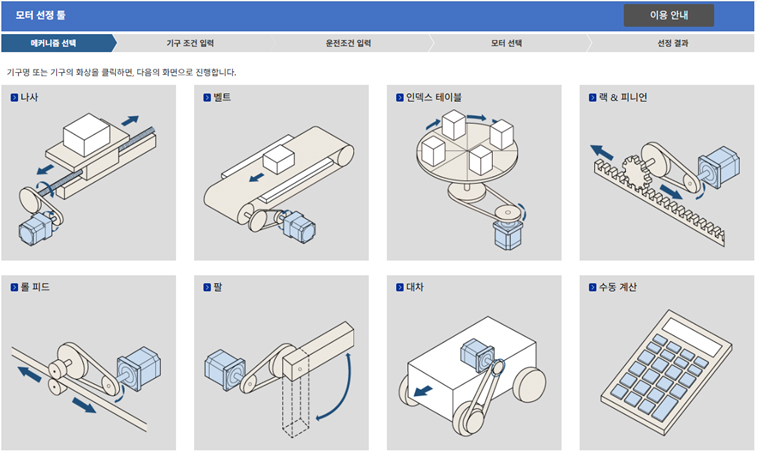This screenshot has height=453, width=757.
Task: Select the ball screw (나사) mechanism illustration
Action: pos(88,180)
